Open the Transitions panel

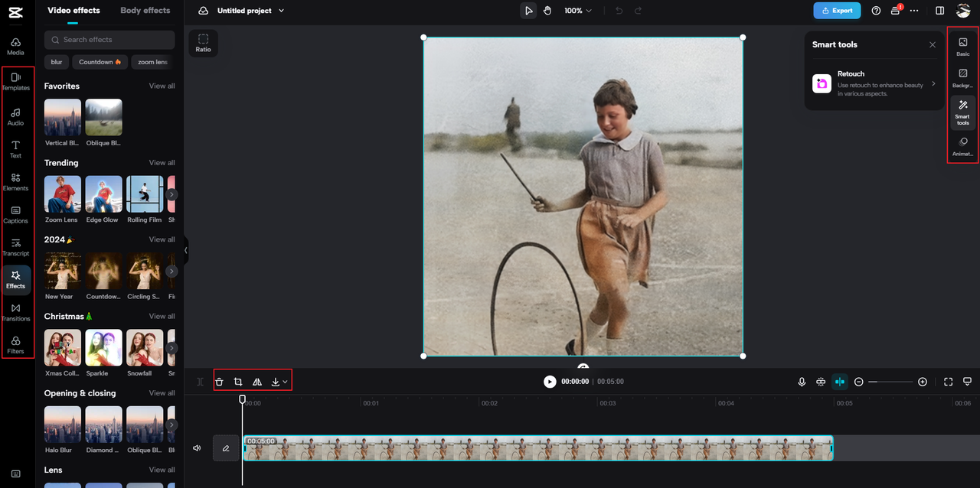[15, 312]
